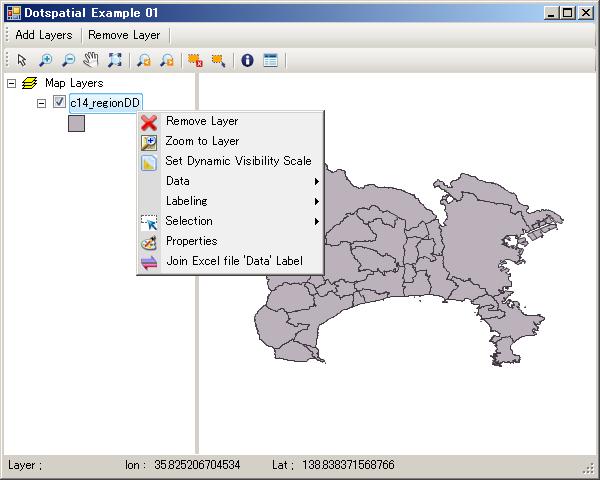Click zoom to full extent icon

[115, 60]
